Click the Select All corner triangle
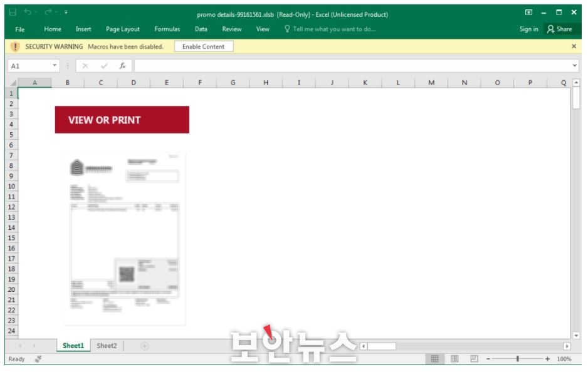The image size is (588, 372). pyautogui.click(x=13, y=83)
